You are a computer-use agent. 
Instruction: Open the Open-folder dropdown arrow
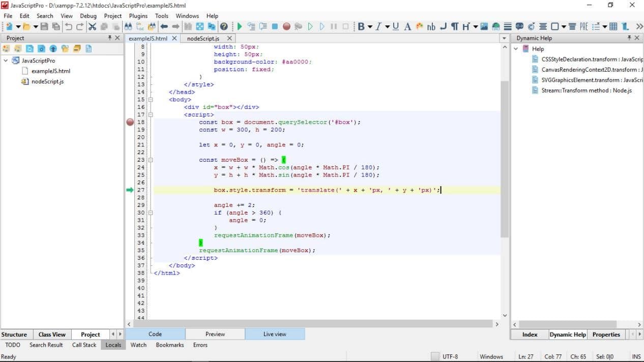[35, 26]
